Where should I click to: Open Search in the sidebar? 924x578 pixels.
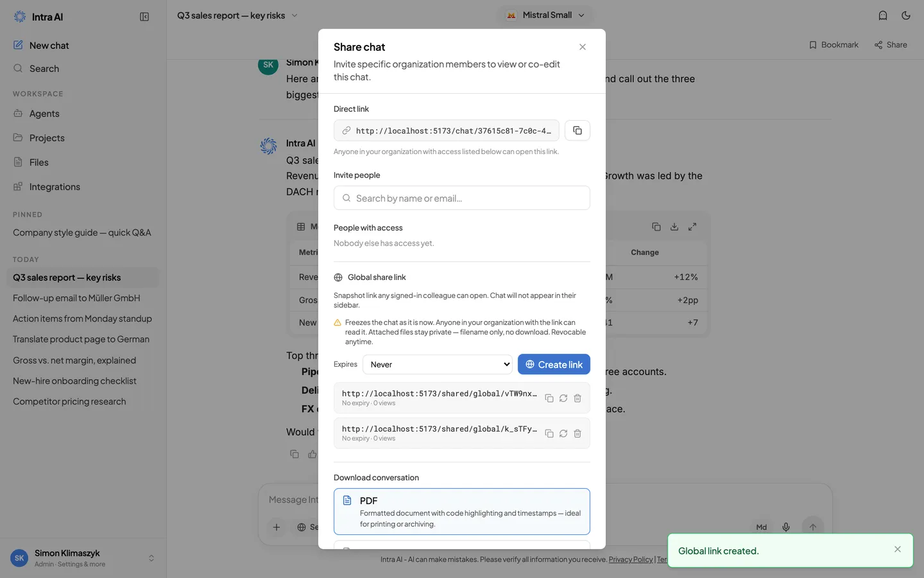point(82,69)
